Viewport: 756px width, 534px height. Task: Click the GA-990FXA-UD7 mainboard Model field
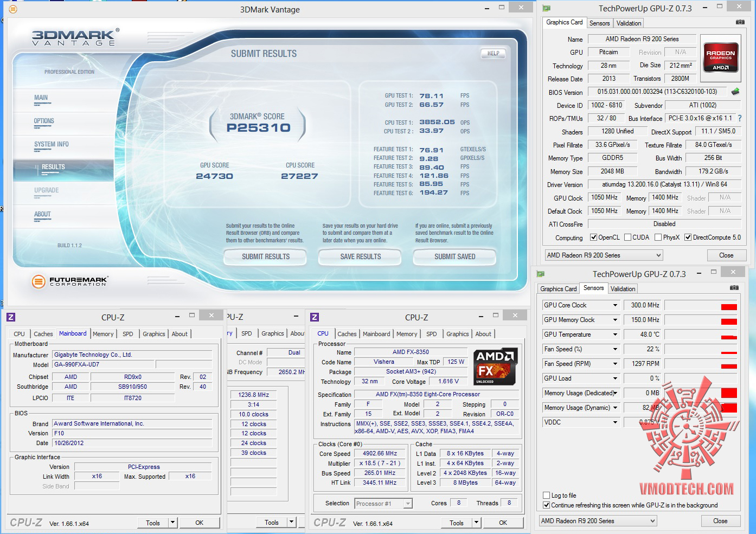pyautogui.click(x=103, y=364)
